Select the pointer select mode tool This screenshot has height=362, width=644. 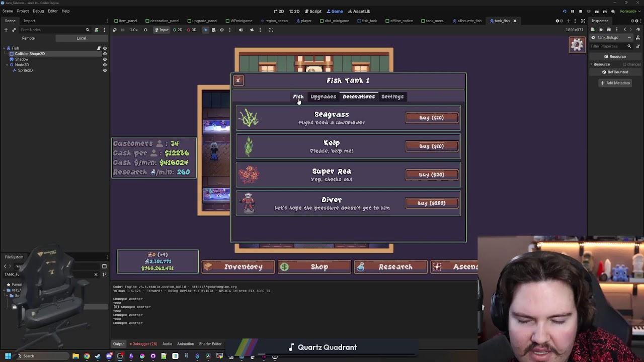pyautogui.click(x=205, y=30)
